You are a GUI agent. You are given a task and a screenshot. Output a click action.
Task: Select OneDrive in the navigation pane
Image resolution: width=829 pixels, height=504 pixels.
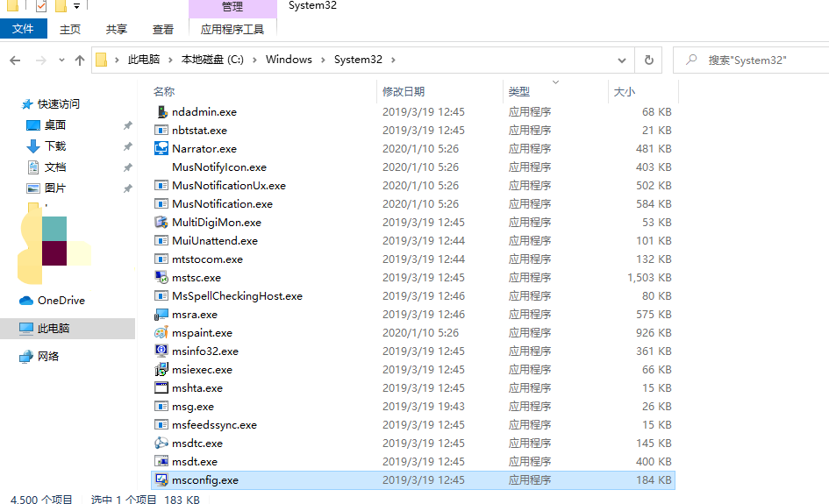tap(61, 300)
